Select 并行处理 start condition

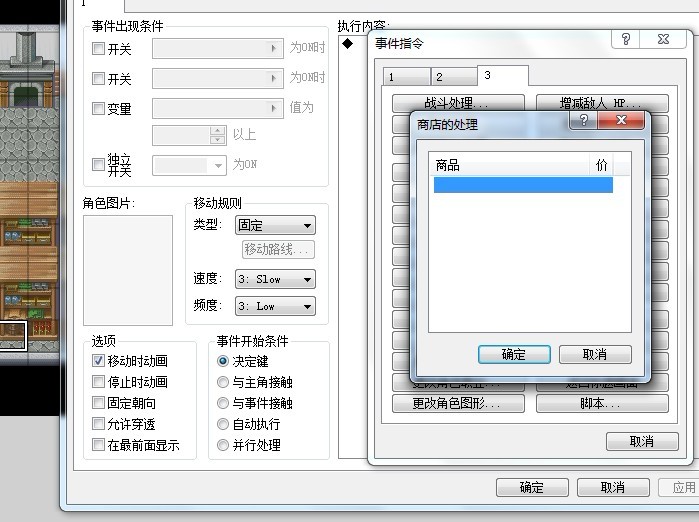[x=223, y=445]
